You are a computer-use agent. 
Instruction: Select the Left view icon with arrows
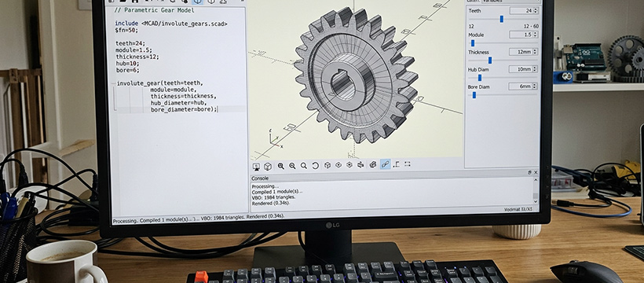[360, 164]
